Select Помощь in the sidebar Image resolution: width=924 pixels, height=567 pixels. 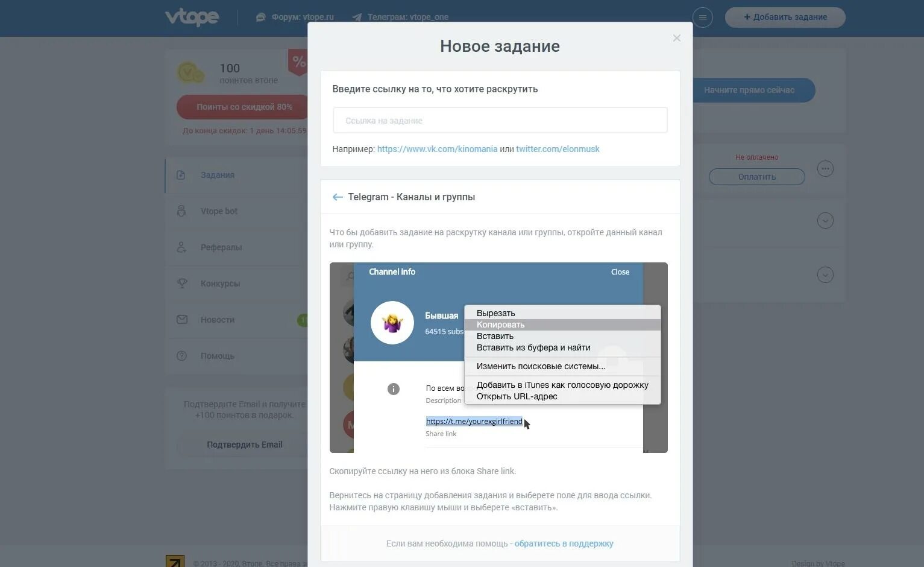pos(217,356)
